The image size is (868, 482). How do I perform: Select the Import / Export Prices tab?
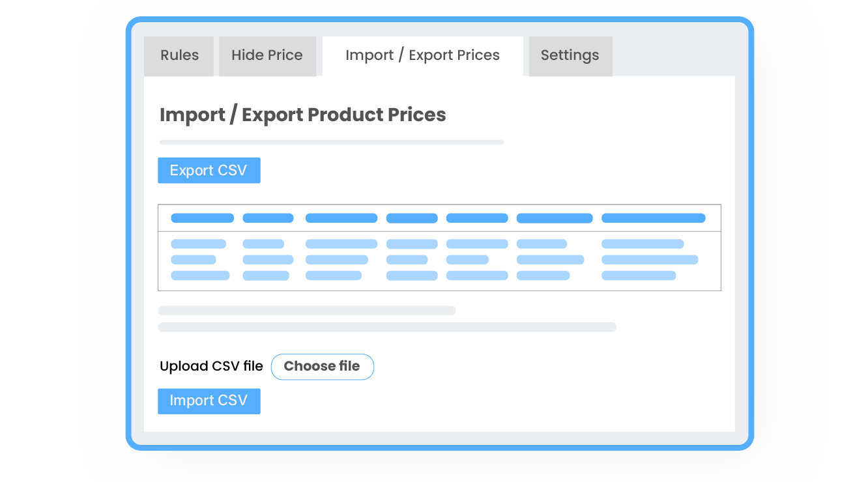click(422, 56)
